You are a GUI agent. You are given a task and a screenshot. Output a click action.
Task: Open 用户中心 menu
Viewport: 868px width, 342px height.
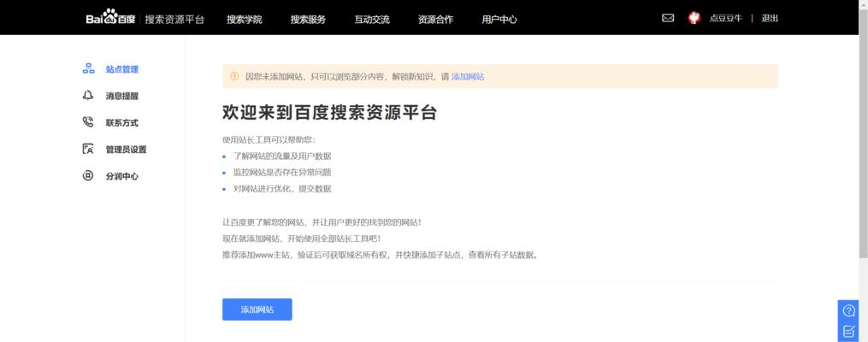pyautogui.click(x=499, y=20)
